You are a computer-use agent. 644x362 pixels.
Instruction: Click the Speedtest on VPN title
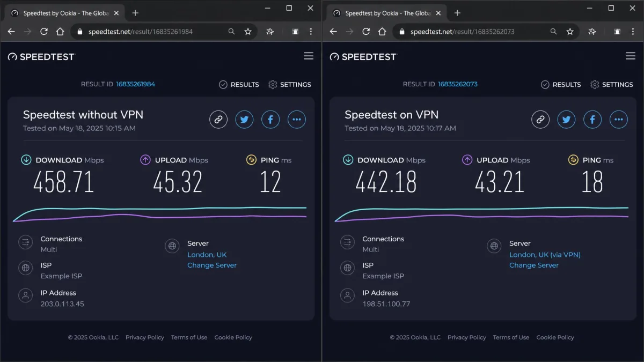tap(392, 114)
